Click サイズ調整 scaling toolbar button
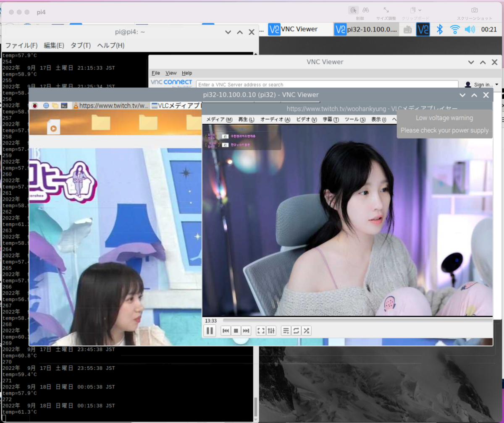The height and width of the screenshot is (423, 504). (386, 13)
